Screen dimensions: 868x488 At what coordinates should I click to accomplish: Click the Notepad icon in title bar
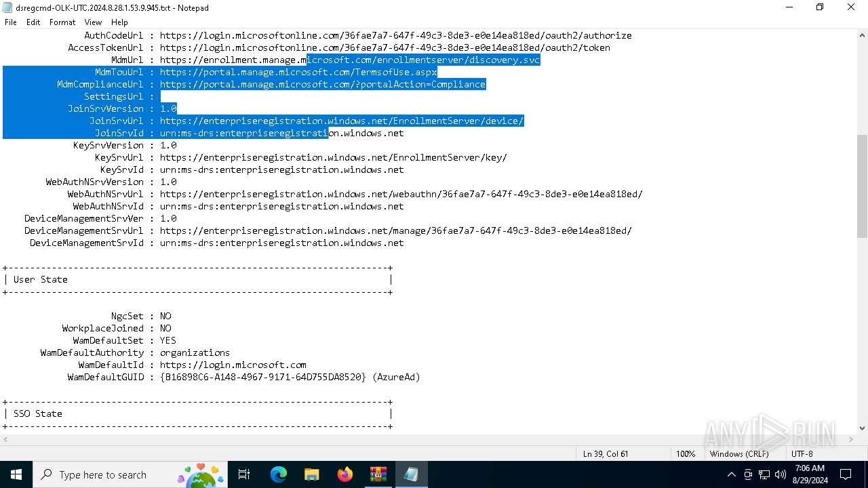(x=7, y=7)
